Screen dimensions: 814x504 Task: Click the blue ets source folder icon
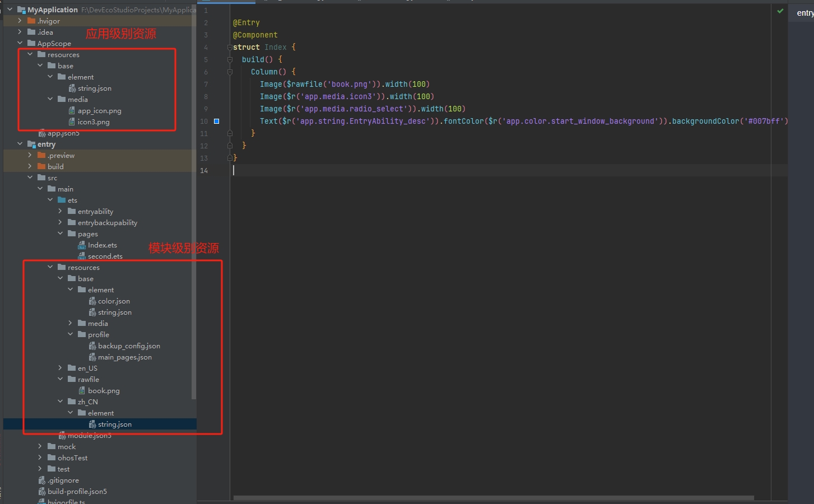[x=62, y=200]
